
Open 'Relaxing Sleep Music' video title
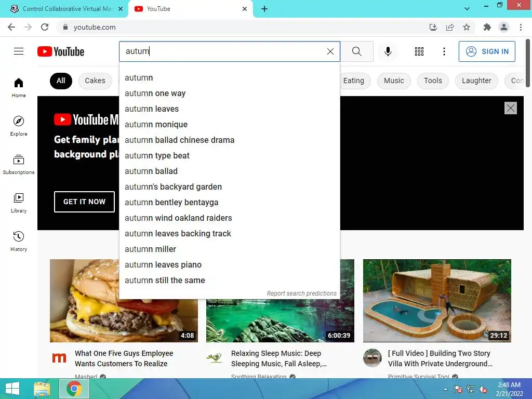click(278, 358)
